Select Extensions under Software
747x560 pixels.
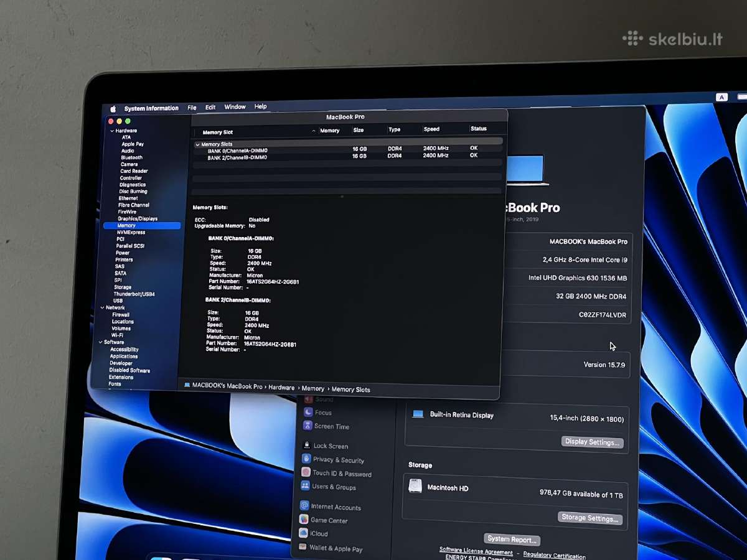pyautogui.click(x=121, y=377)
